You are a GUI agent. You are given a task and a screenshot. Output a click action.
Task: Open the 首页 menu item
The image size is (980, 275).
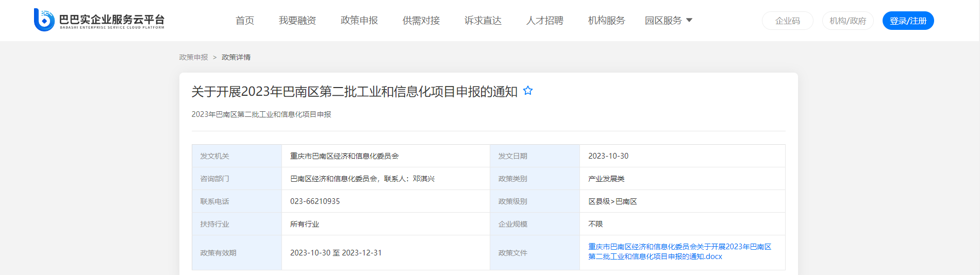244,21
